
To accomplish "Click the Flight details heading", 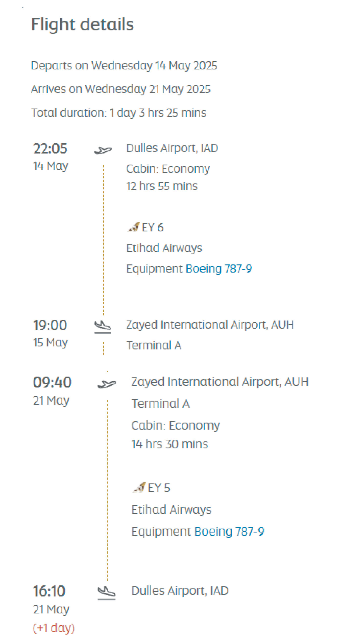I will [x=82, y=24].
